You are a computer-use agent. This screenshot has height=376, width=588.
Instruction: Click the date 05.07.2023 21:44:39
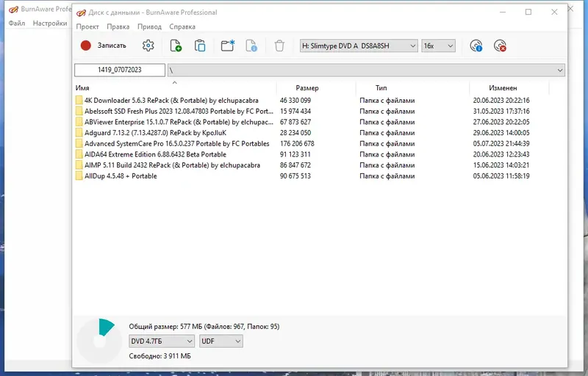501,144
